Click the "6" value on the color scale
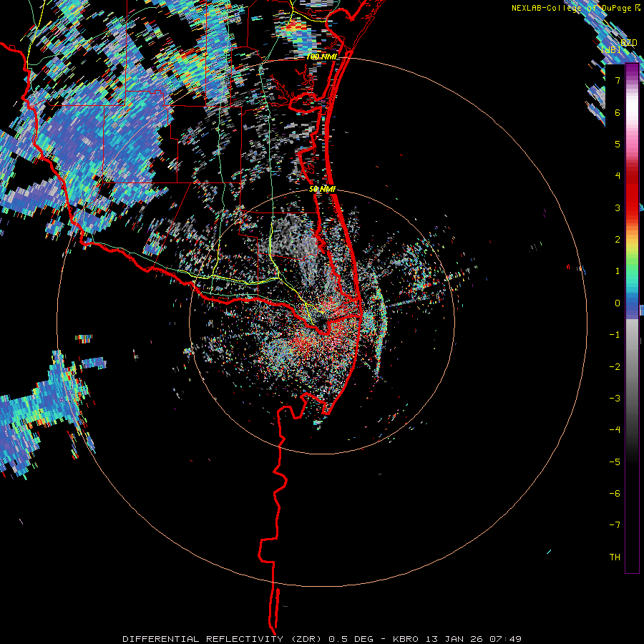644x644 pixels. (618, 112)
